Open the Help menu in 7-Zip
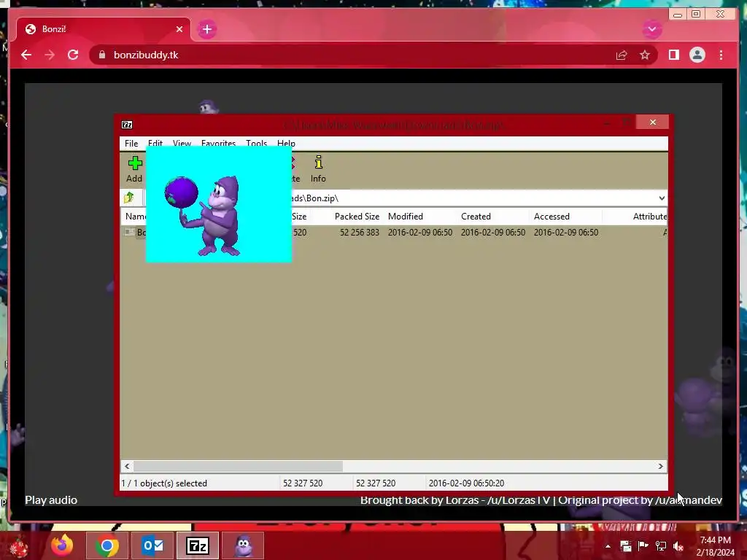Screen dimensions: 747x560 pyautogui.click(x=286, y=144)
